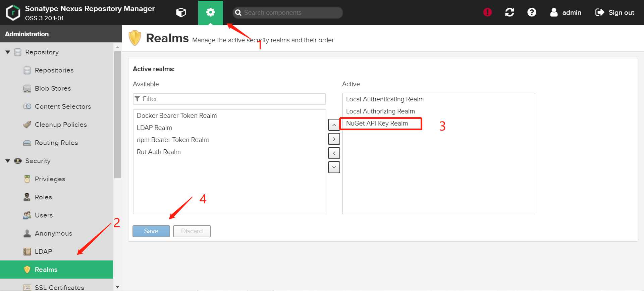Screen dimensions: 644x291
Task: Click the Realms shield icon in sidebar
Action: [x=27, y=270]
